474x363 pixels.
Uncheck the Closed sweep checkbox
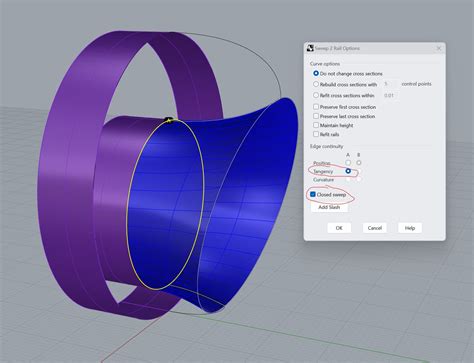(x=313, y=194)
